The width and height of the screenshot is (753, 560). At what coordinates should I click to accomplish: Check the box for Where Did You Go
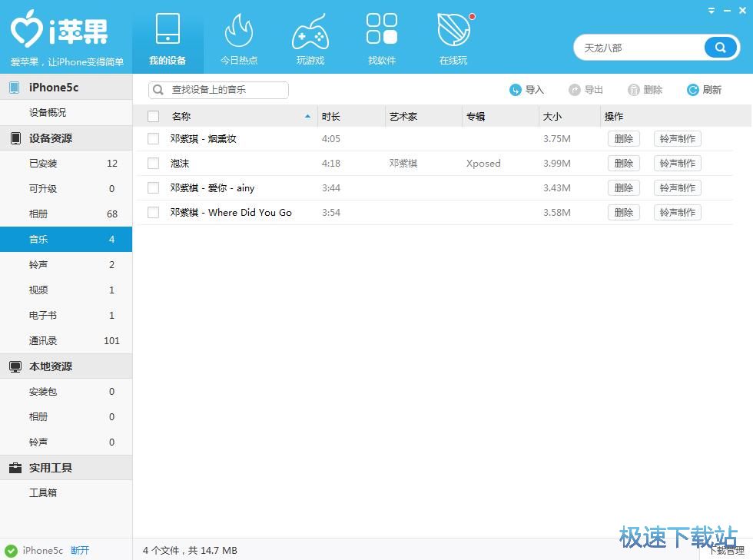[x=153, y=212]
